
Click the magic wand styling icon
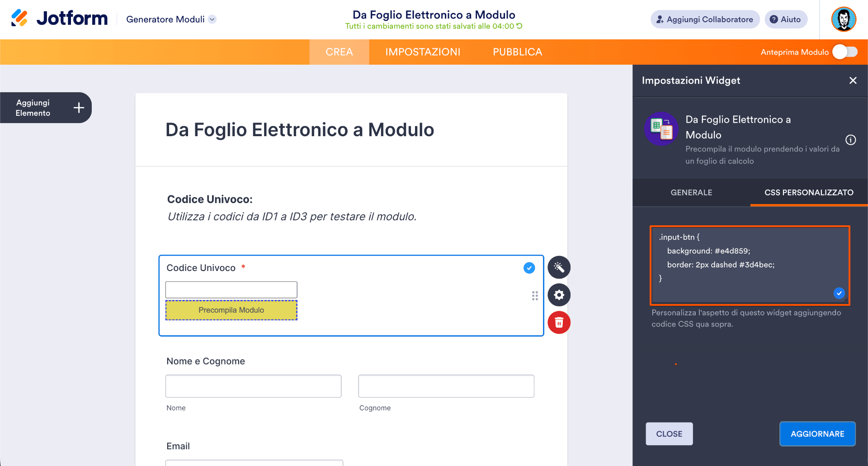559,267
